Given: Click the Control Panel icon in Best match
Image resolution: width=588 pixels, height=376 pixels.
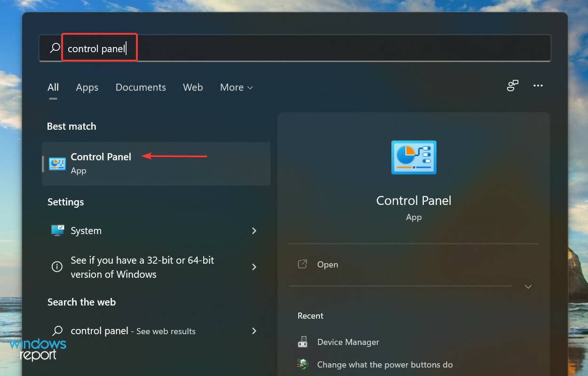Looking at the screenshot, I should 57,164.
